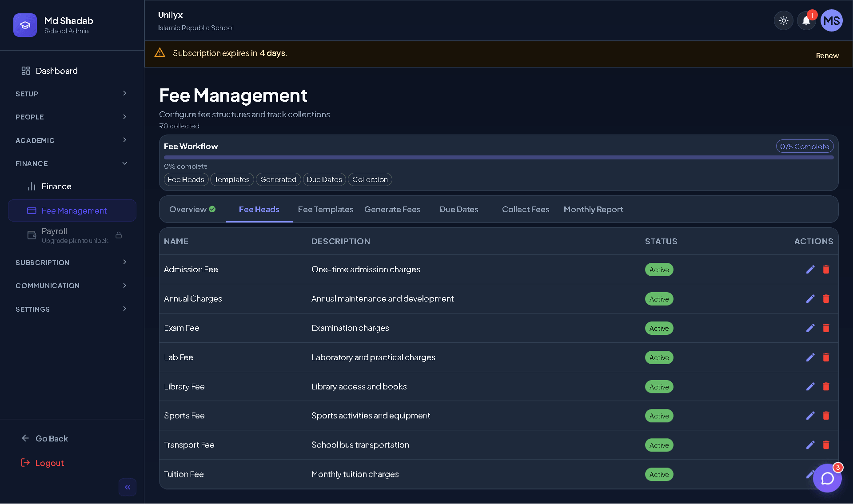Expand the COMMUNICATION sidebar section

click(72, 286)
